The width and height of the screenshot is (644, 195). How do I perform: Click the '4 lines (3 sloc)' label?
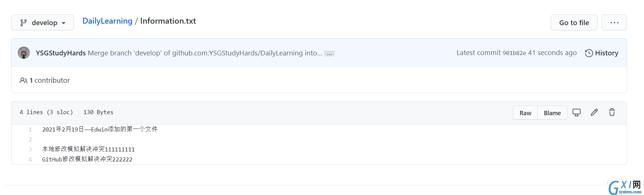[x=46, y=112]
